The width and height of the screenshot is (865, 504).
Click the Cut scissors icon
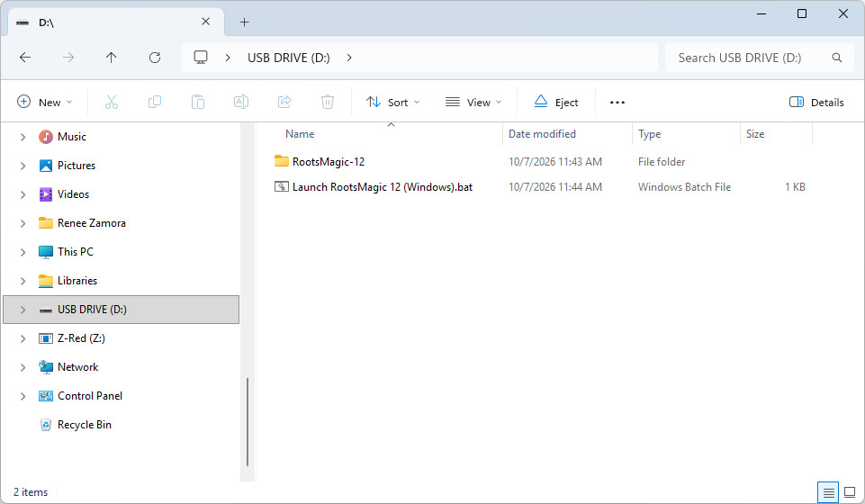112,102
